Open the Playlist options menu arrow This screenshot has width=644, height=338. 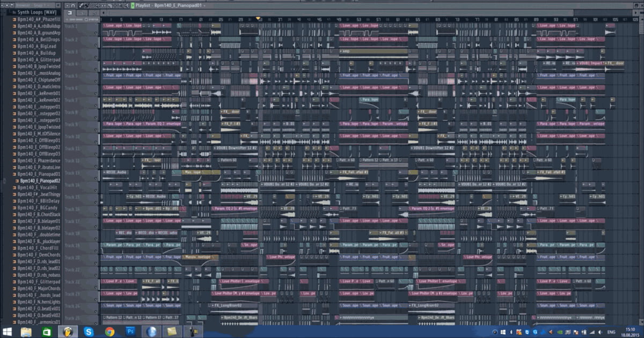point(67,5)
